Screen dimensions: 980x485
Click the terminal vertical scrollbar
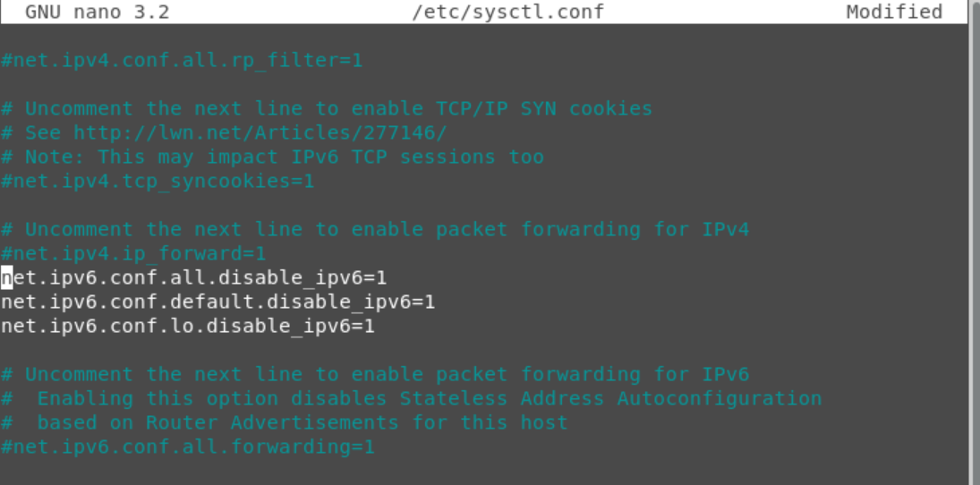(x=974, y=242)
